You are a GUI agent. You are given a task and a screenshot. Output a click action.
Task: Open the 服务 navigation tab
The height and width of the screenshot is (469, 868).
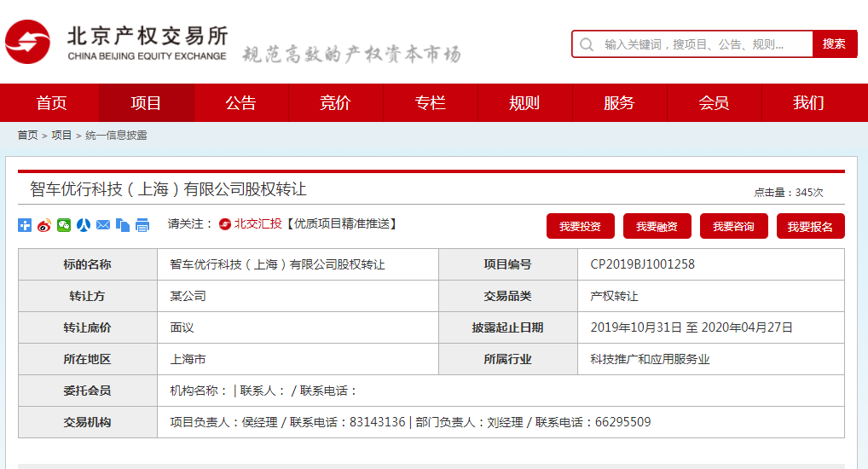pyautogui.click(x=619, y=103)
